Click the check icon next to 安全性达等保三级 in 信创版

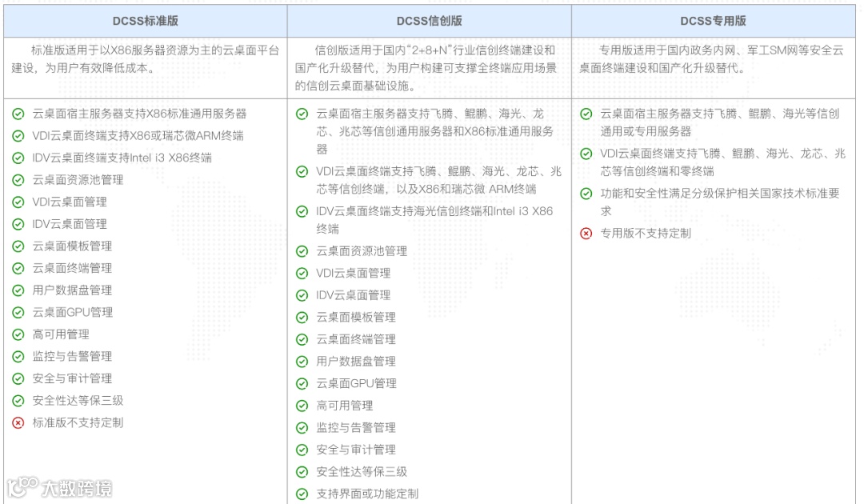pos(302,472)
